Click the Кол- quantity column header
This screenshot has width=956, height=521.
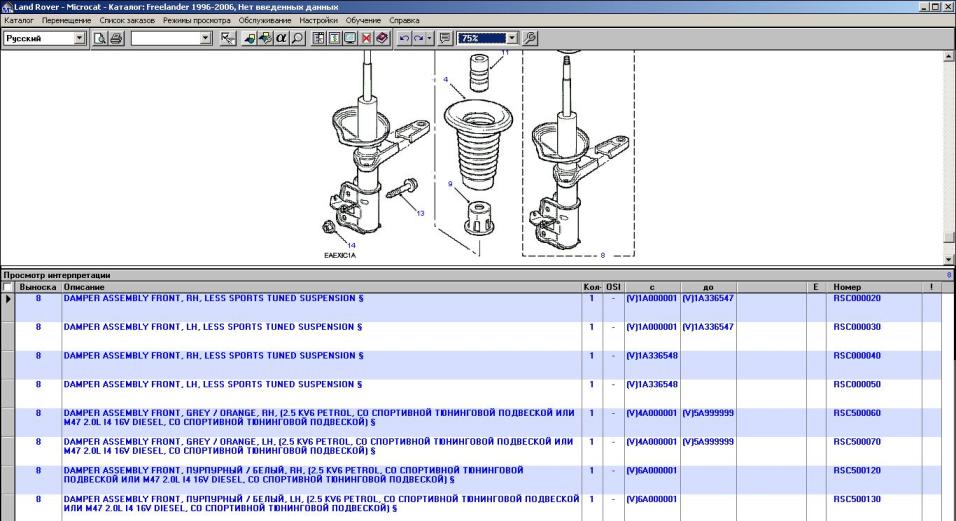[x=592, y=287]
